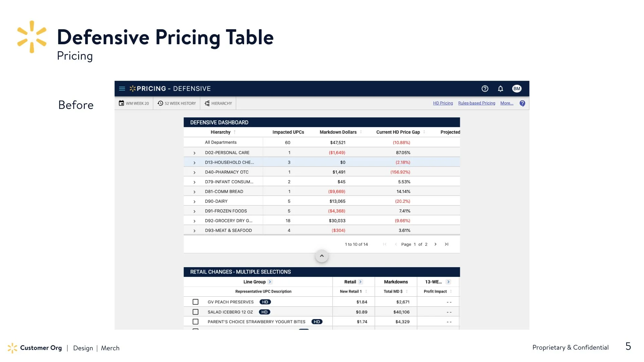Click Markdowns column group header
This screenshot has width=644, height=362.
click(396, 282)
